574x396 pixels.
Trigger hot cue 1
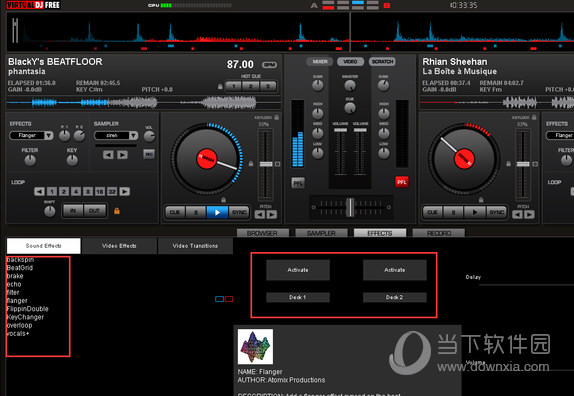(x=234, y=86)
